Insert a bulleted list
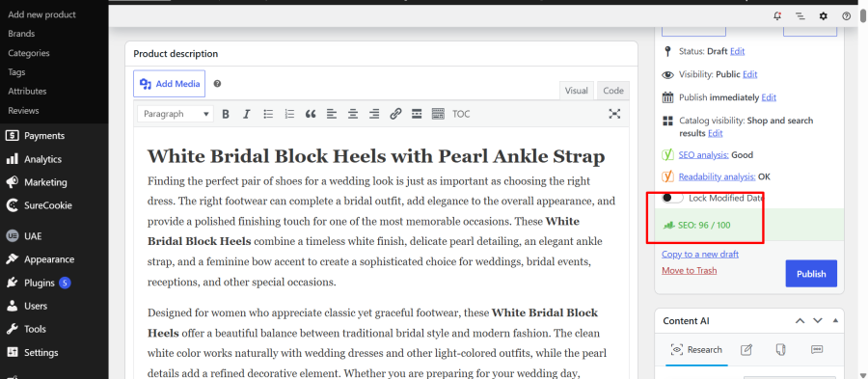 tap(268, 114)
